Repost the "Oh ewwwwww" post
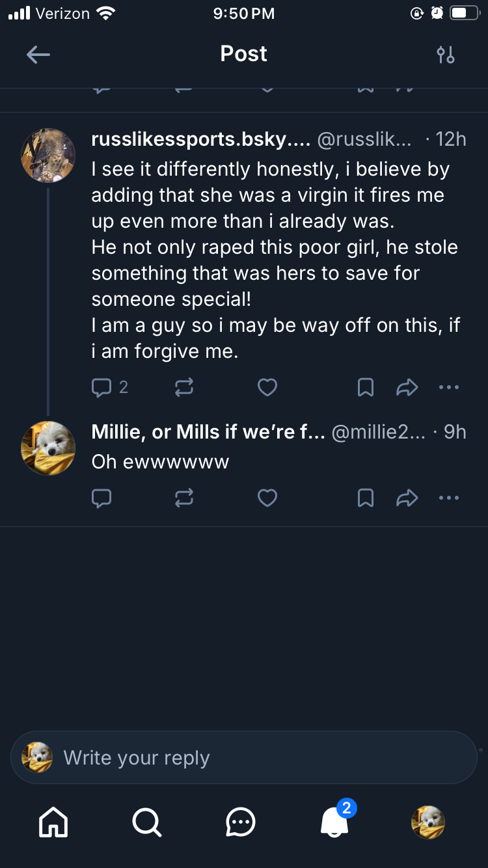 tap(184, 498)
